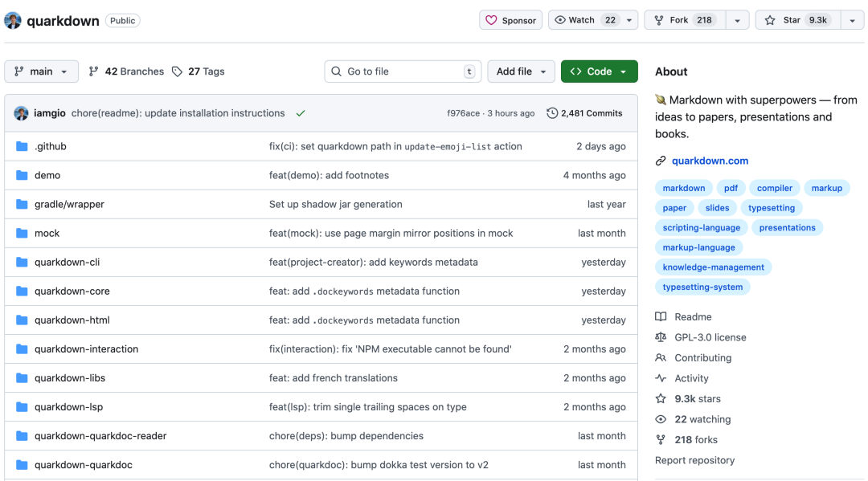Click the folder icon beside mock
The width and height of the screenshot is (868, 481).
22,234
